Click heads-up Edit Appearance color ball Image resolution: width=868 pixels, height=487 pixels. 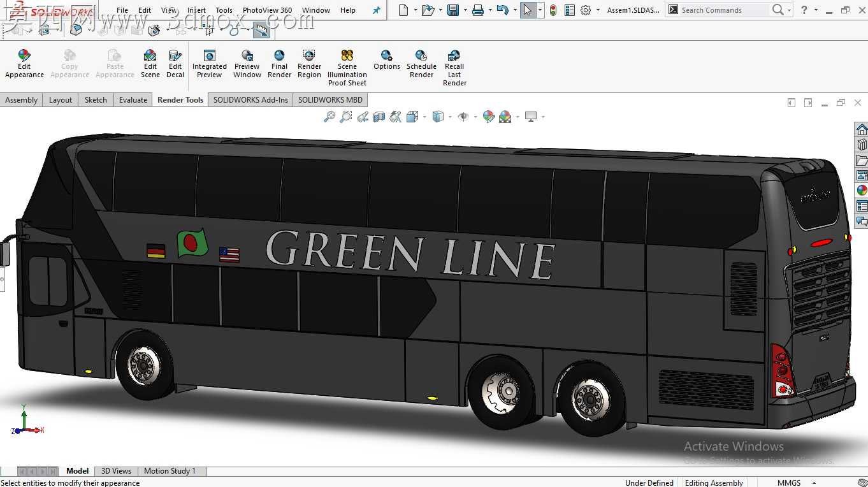click(489, 117)
